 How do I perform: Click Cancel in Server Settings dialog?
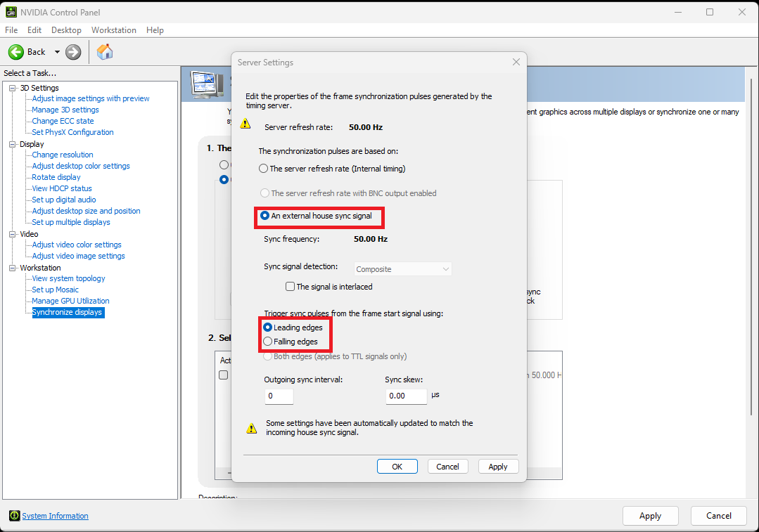(x=448, y=467)
